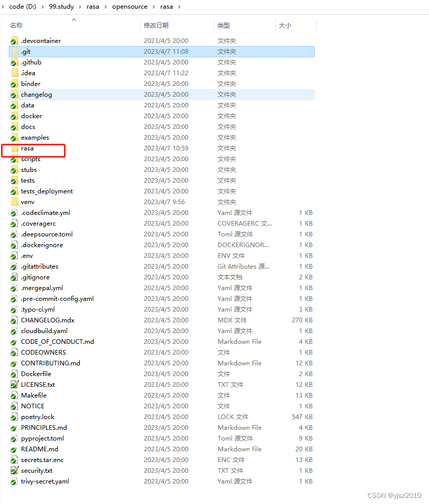Click the docs folder icon

tap(14, 127)
